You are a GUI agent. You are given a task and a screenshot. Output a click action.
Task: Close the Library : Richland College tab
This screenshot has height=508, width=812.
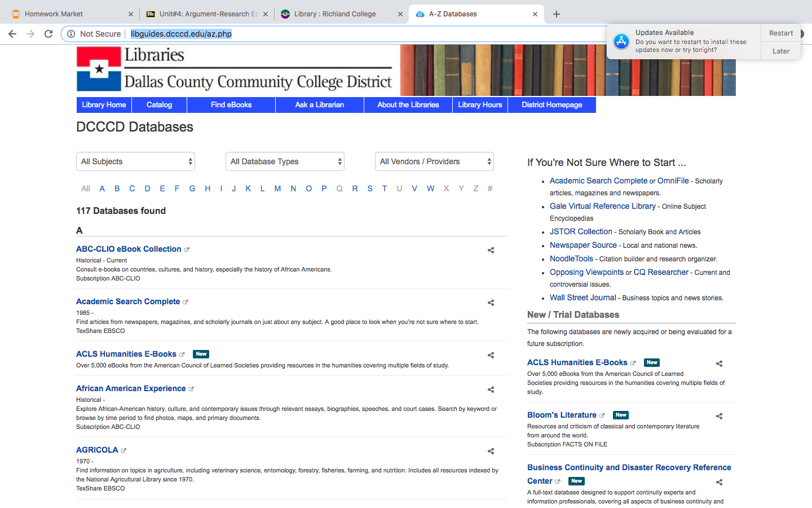point(400,14)
